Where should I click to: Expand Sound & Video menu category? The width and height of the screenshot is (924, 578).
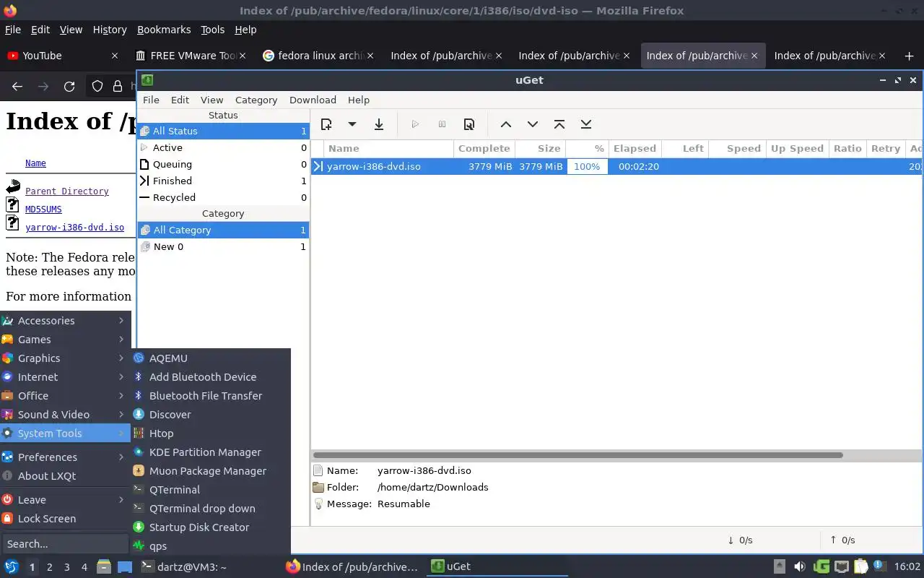[65, 415]
